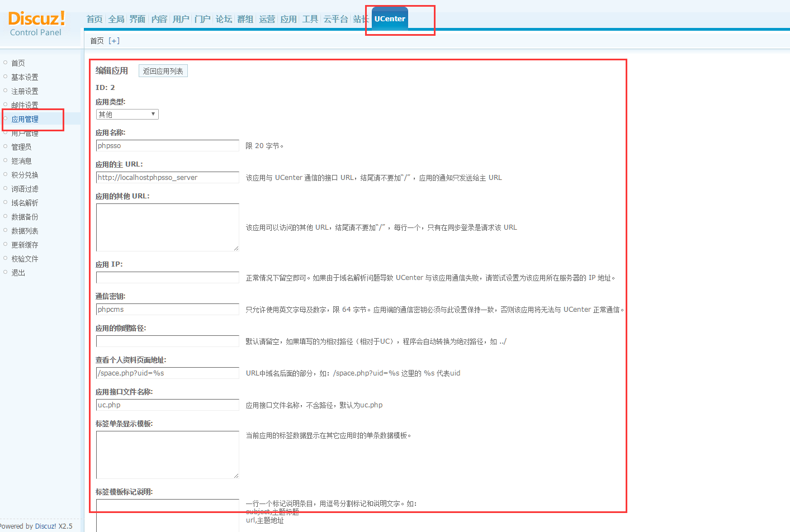Click inside the 标签单条显示模板 textarea

168,455
